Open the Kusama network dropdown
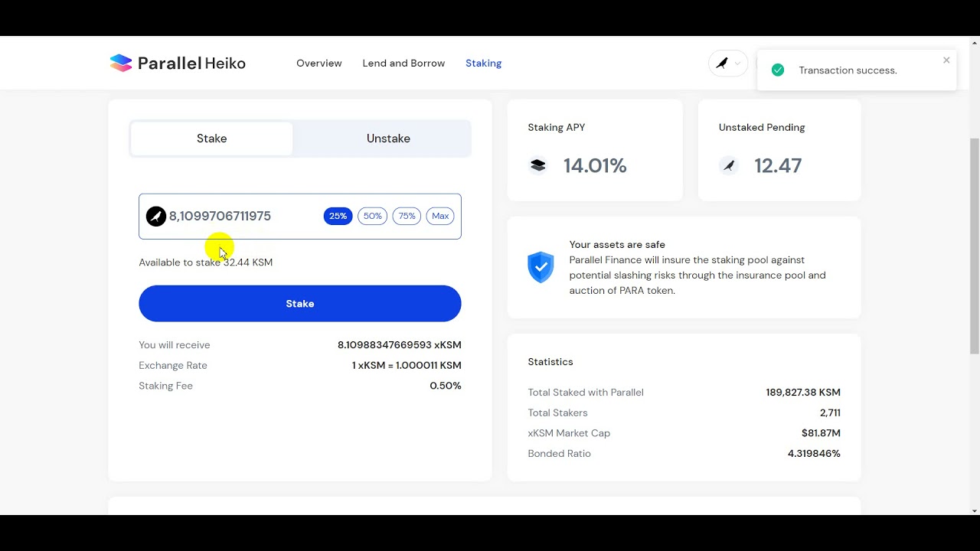This screenshot has height=551, width=980. (727, 64)
